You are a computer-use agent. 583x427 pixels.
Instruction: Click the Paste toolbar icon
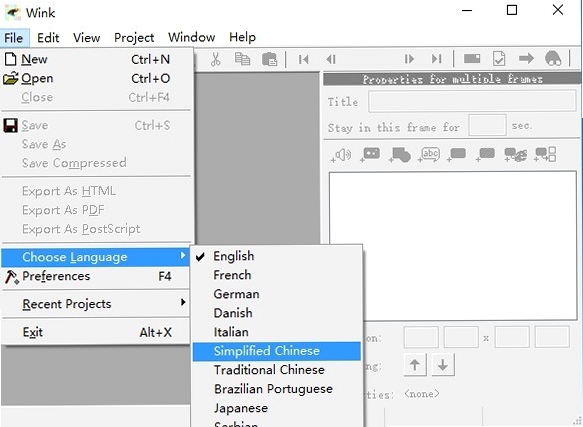coord(270,59)
